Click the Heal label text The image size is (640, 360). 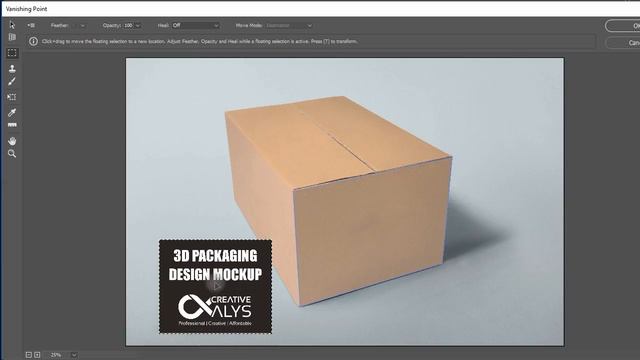pos(163,25)
